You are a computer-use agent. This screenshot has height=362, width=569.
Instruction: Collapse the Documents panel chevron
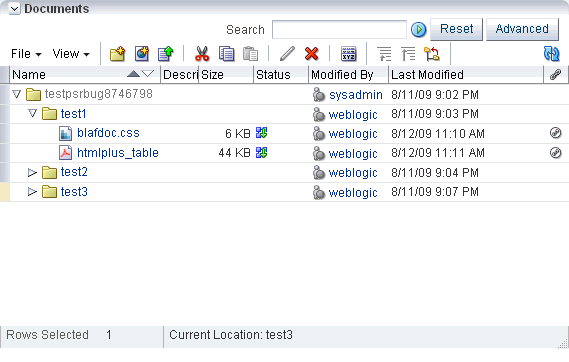click(15, 9)
